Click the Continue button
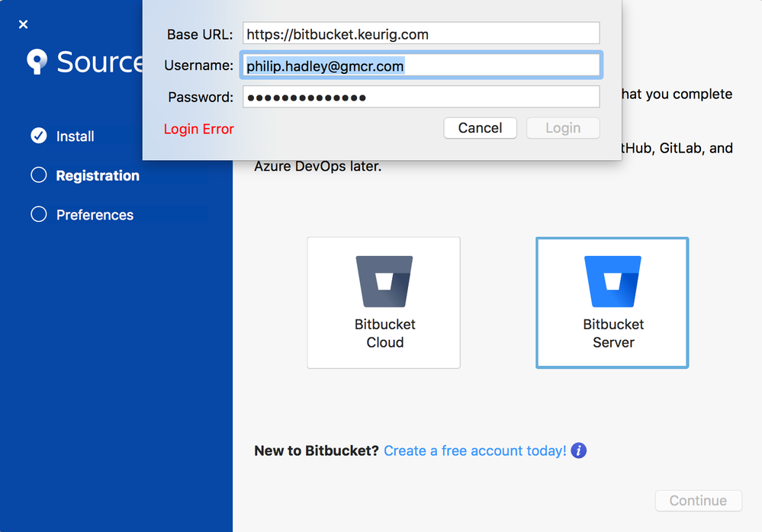The image size is (762, 532). tap(699, 501)
